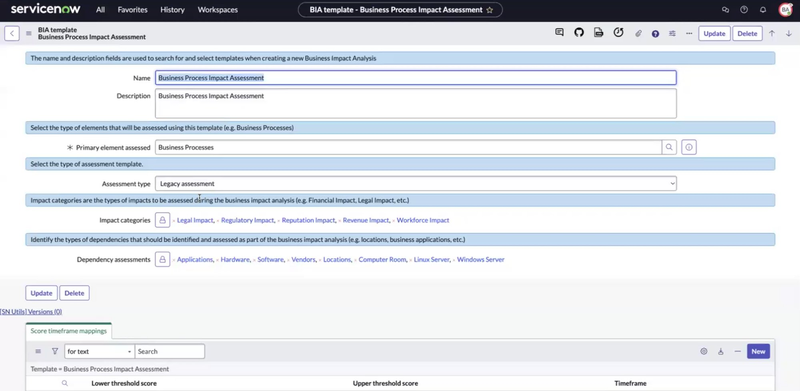Collapse the related list with minus icon
This screenshot has width=800, height=391.
coord(738,351)
